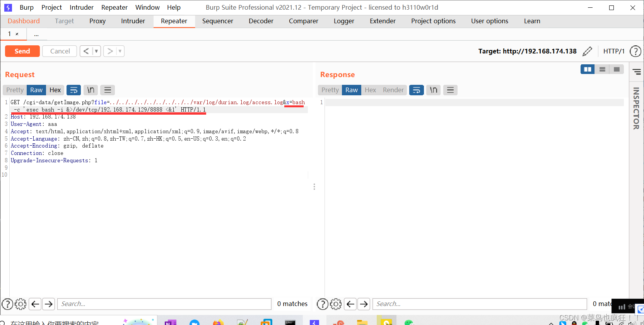Edit target with the pencil icon
The image size is (644, 325).
point(587,51)
